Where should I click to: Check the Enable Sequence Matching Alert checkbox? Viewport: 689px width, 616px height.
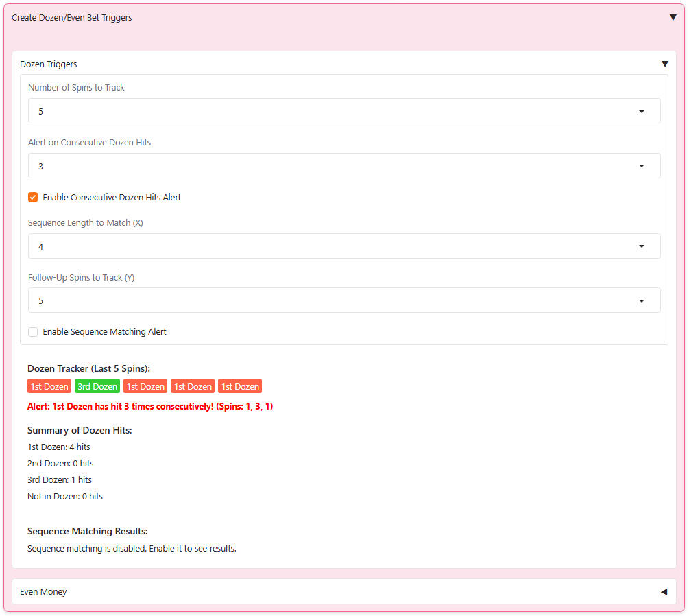click(x=33, y=332)
